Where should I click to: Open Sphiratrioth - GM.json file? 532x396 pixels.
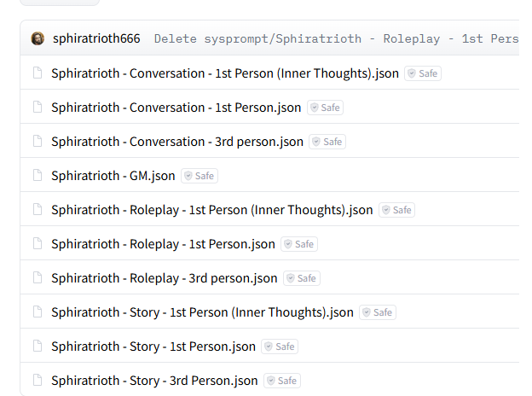coord(113,176)
